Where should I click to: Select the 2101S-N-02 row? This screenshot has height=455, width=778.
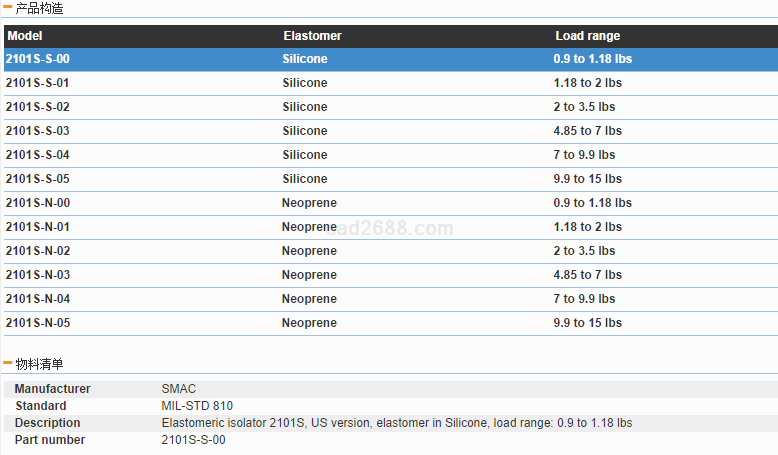(x=38, y=251)
